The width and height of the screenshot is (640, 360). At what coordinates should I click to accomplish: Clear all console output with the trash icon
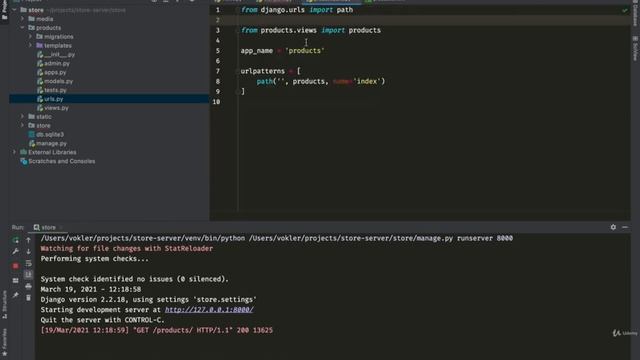tap(28, 298)
